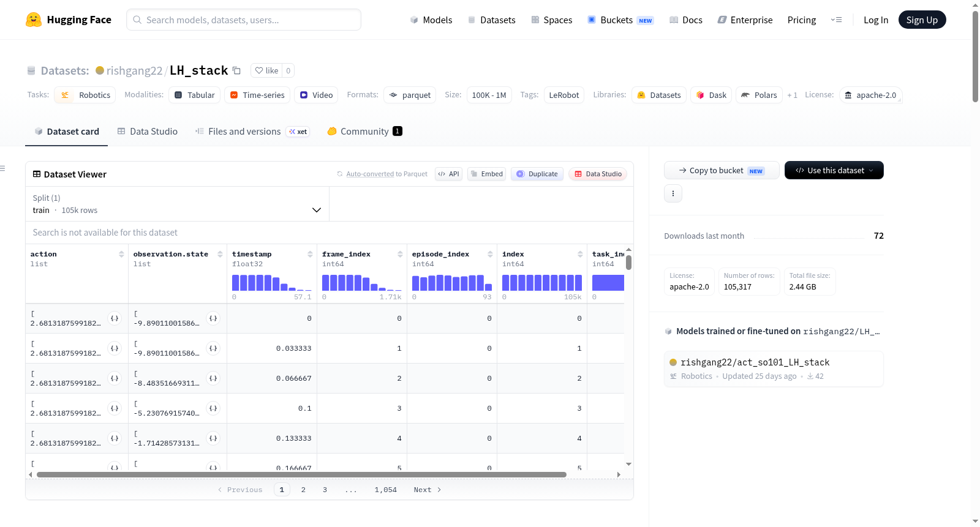980x527 pixels.
Task: Click the Log In link
Action: pyautogui.click(x=876, y=20)
